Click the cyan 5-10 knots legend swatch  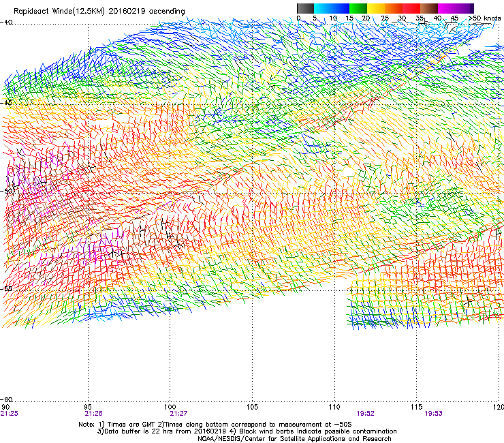click(x=323, y=8)
